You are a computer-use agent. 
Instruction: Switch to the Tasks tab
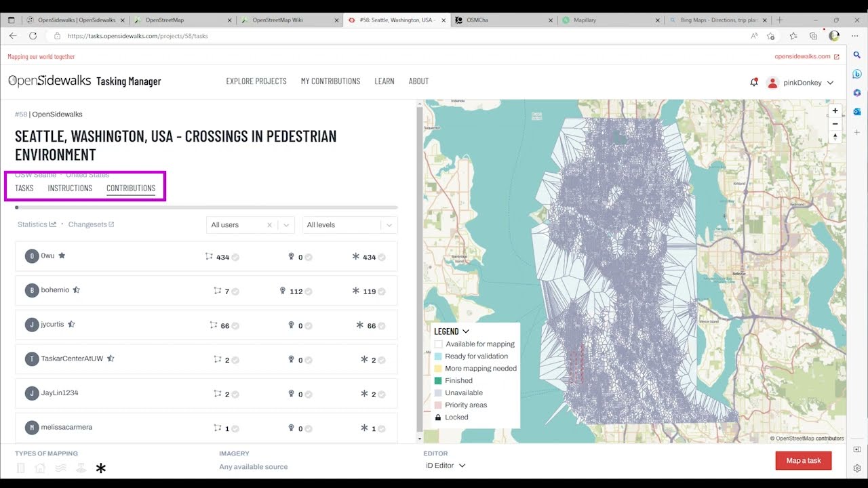(x=24, y=188)
